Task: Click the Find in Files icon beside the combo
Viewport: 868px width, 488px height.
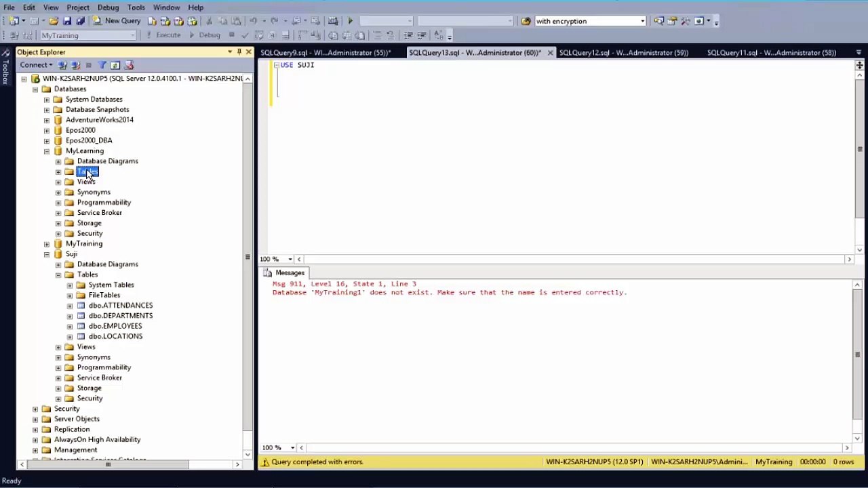Action: pos(526,21)
